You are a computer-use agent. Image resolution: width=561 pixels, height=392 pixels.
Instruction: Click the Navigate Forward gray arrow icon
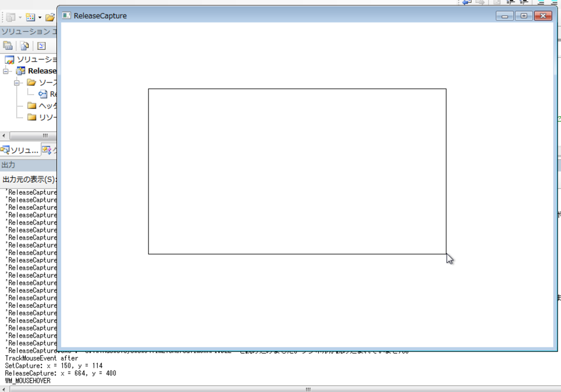tap(480, 2)
